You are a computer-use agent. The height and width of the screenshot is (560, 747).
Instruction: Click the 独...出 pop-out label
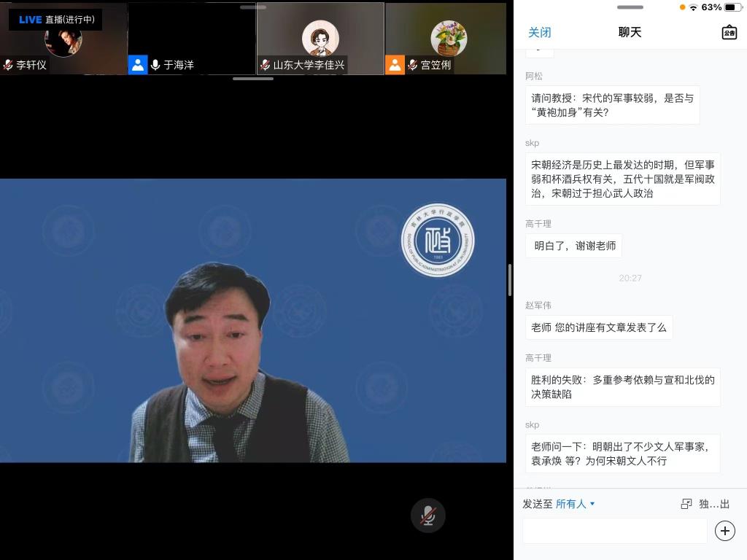tap(713, 504)
